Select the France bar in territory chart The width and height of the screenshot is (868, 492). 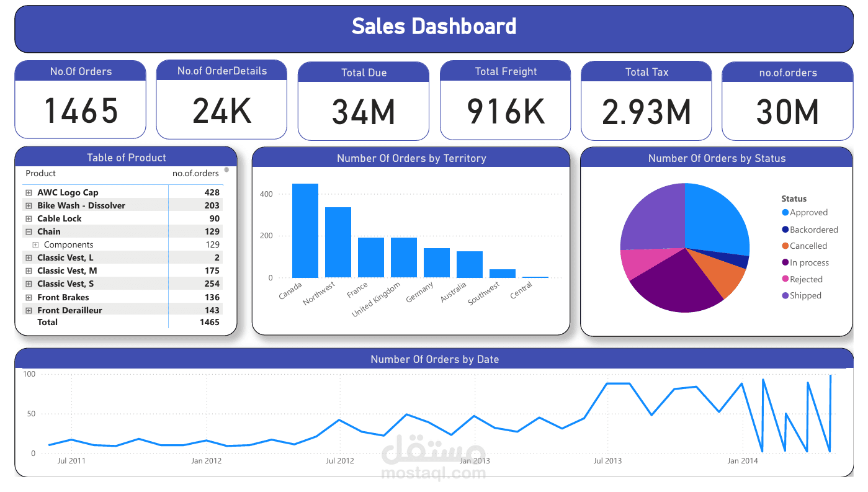pyautogui.click(x=371, y=257)
